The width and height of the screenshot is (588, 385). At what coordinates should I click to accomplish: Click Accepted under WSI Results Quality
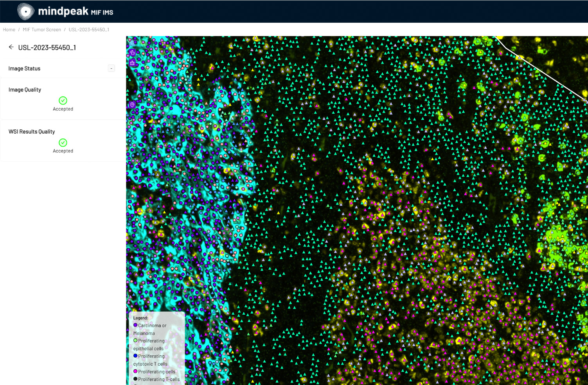[x=63, y=151]
